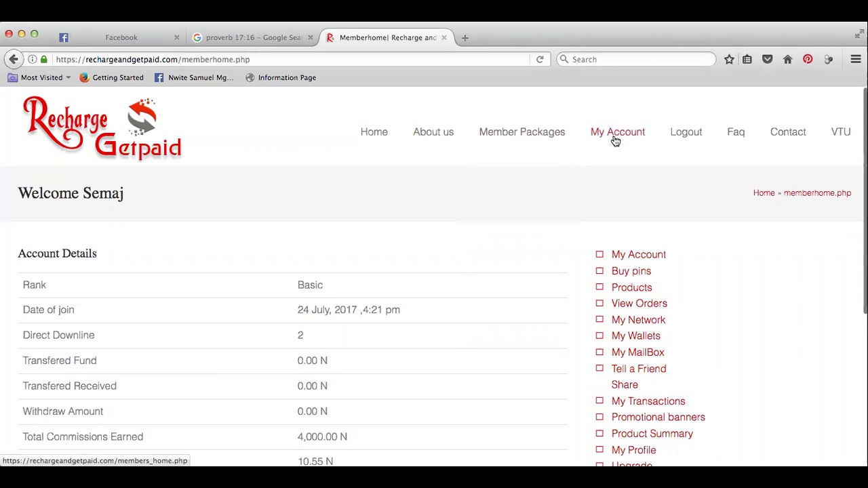The height and width of the screenshot is (488, 868).
Task: Click the Pinterest extension icon
Action: pyautogui.click(x=808, y=59)
